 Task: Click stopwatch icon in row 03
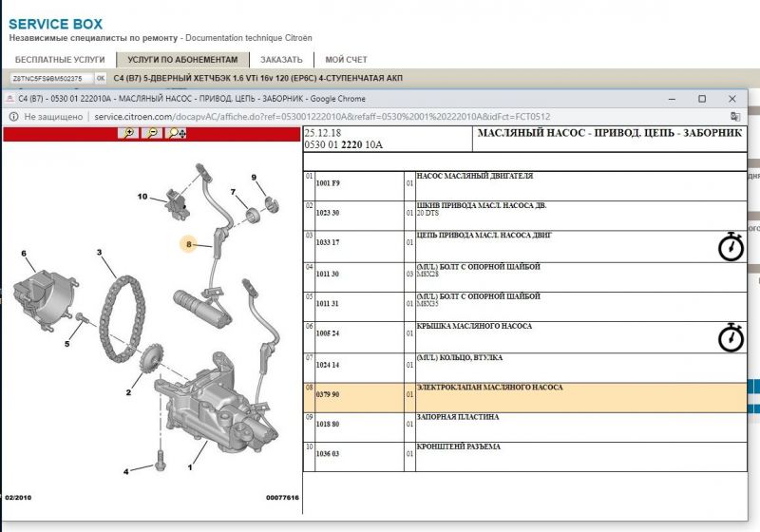[731, 246]
